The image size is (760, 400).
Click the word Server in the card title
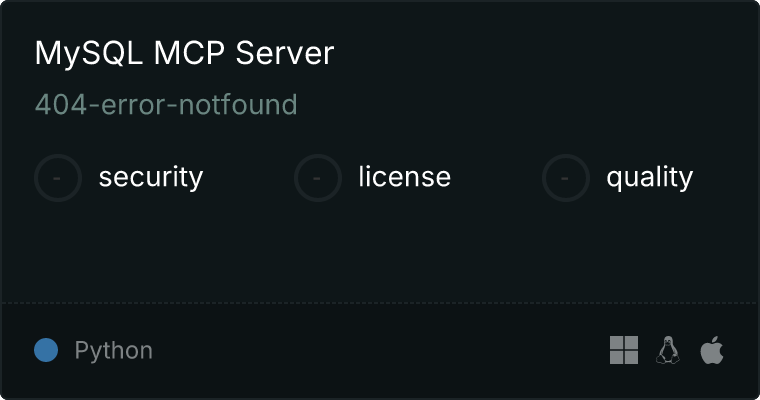point(285,53)
